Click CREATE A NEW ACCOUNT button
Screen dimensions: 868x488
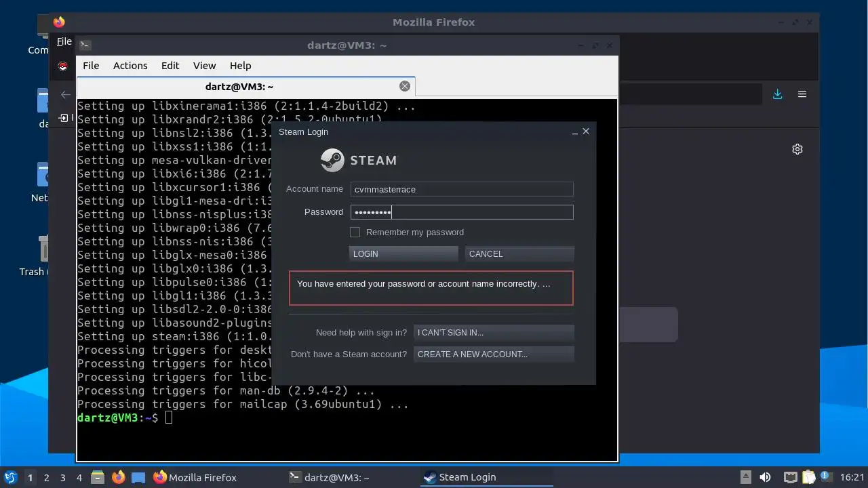tap(494, 354)
